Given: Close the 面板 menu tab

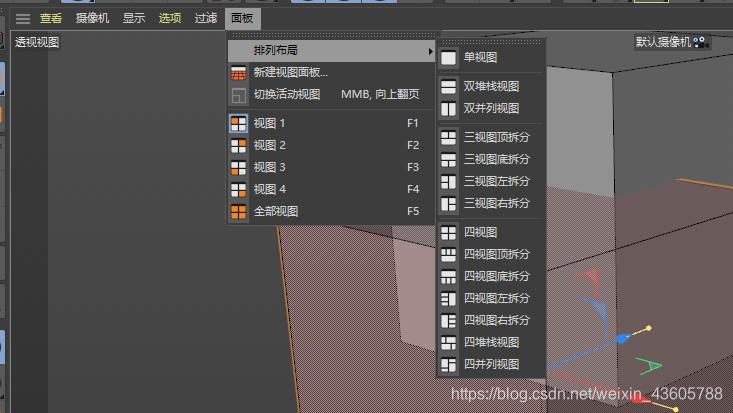Looking at the screenshot, I should tap(242, 18).
